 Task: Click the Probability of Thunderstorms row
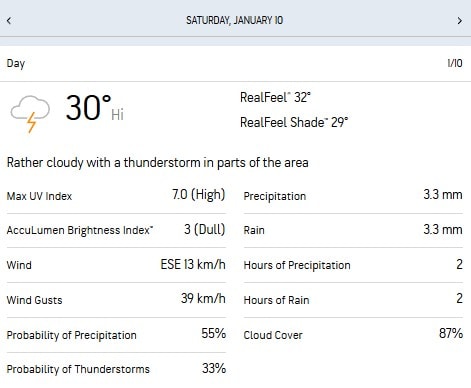coord(116,369)
